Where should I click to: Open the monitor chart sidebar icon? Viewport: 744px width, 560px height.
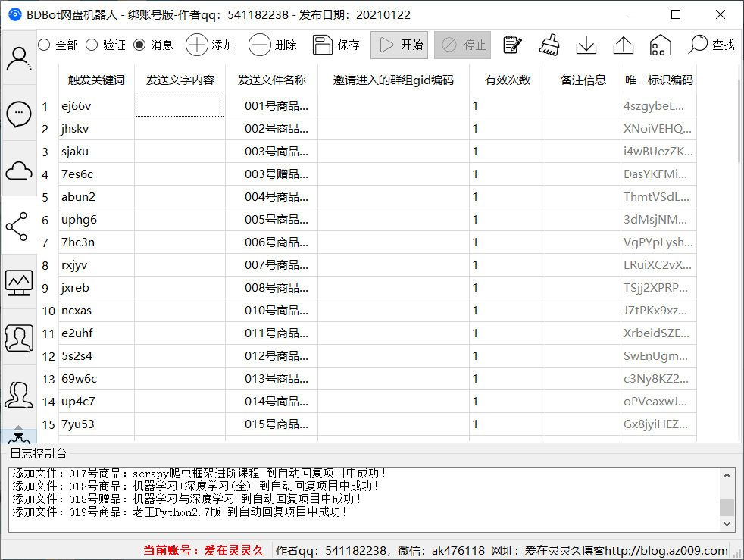coord(19,281)
